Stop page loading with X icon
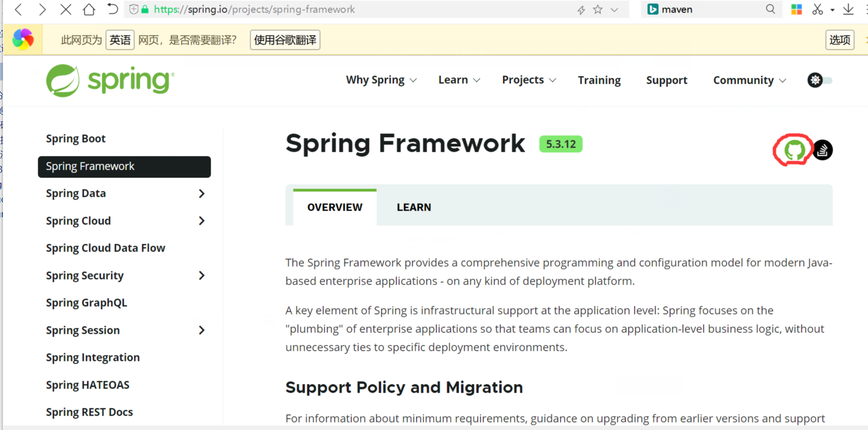 point(66,9)
